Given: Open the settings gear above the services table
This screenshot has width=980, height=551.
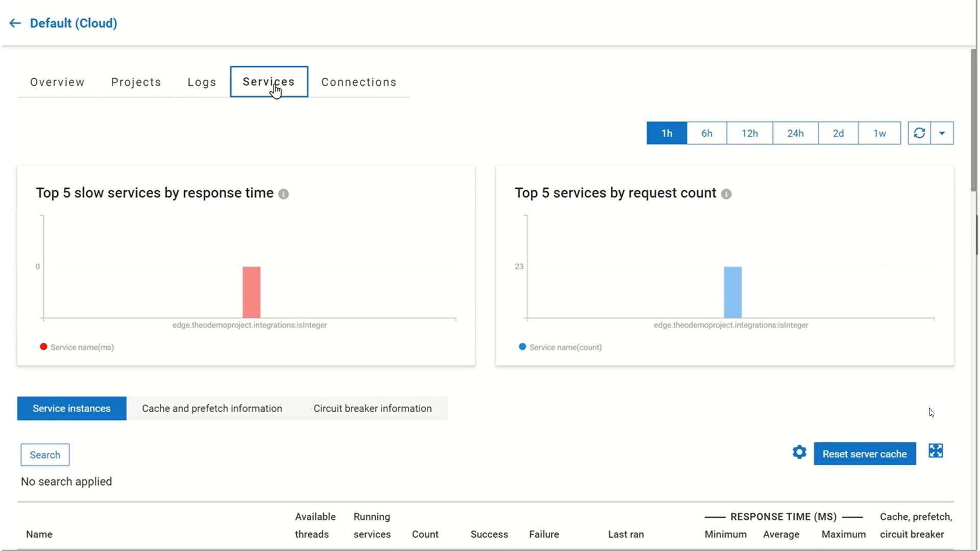Looking at the screenshot, I should coord(799,453).
